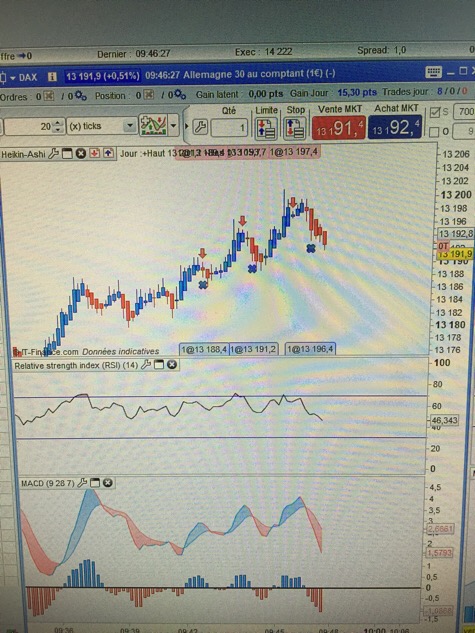Click the Gain Jour 15,30 pts value
475x633 pixels.
[x=357, y=93]
